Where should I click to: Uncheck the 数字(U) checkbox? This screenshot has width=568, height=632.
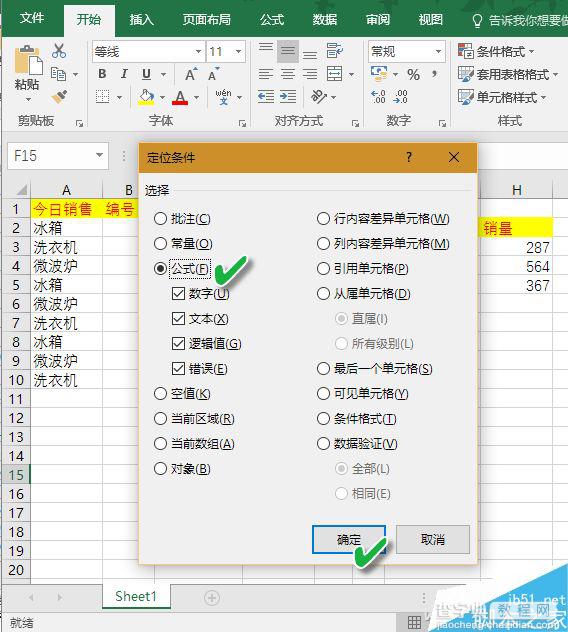click(201, 293)
